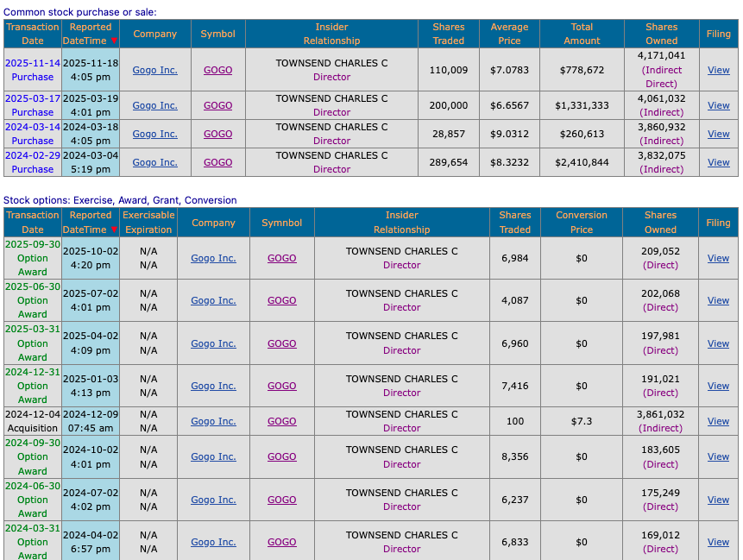Screen dimensions: 743x560
Task: Open Gogo Inc. link in 2025-03-17 purchase row
Action: pyautogui.click(x=155, y=105)
